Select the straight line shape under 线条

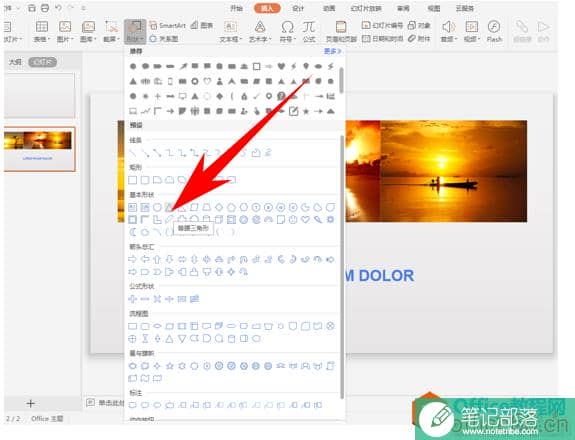[x=133, y=153]
